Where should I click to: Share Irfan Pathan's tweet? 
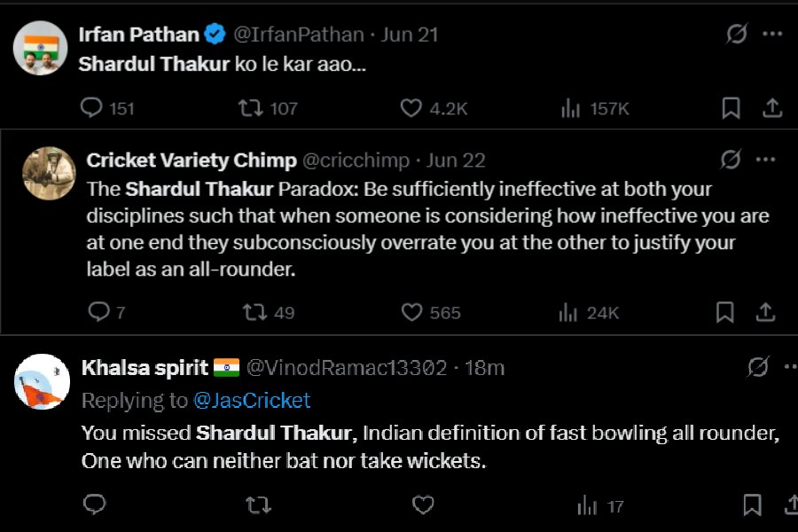point(772,108)
